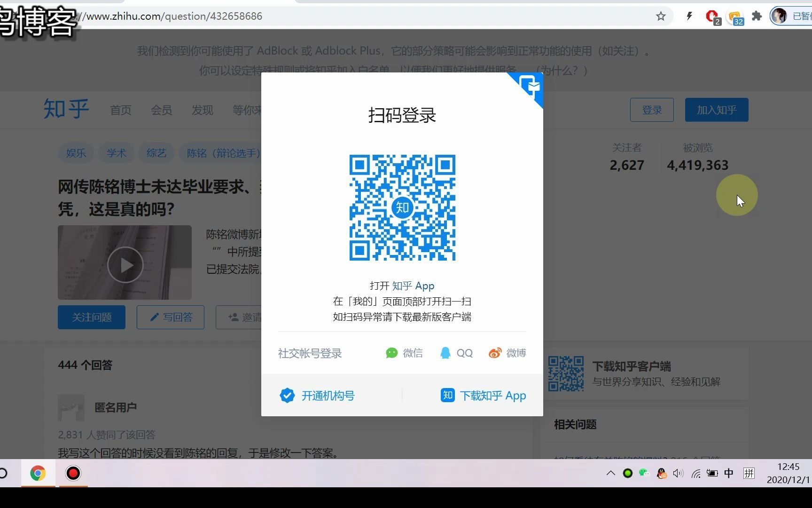Click the 相关问题 heading
The height and width of the screenshot is (508, 812).
coord(575,424)
